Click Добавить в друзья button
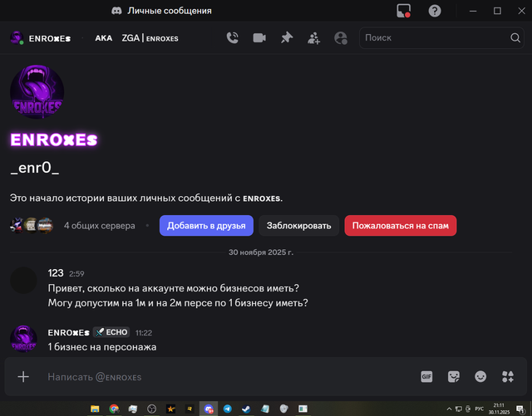 [206, 226]
